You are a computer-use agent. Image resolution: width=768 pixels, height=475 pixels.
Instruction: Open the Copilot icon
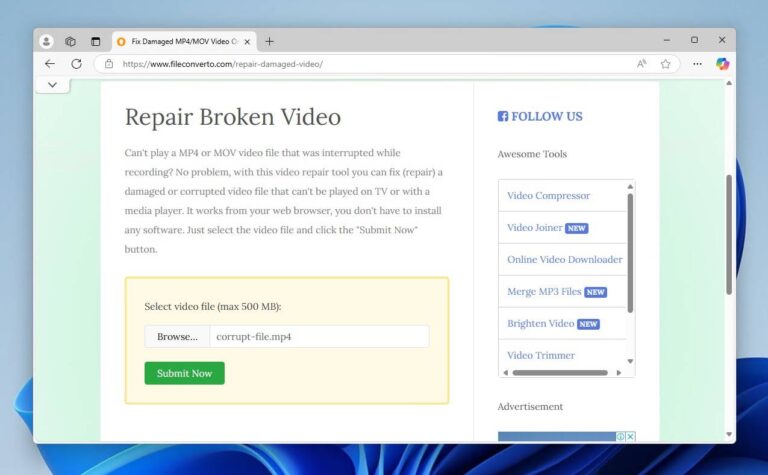tap(722, 64)
